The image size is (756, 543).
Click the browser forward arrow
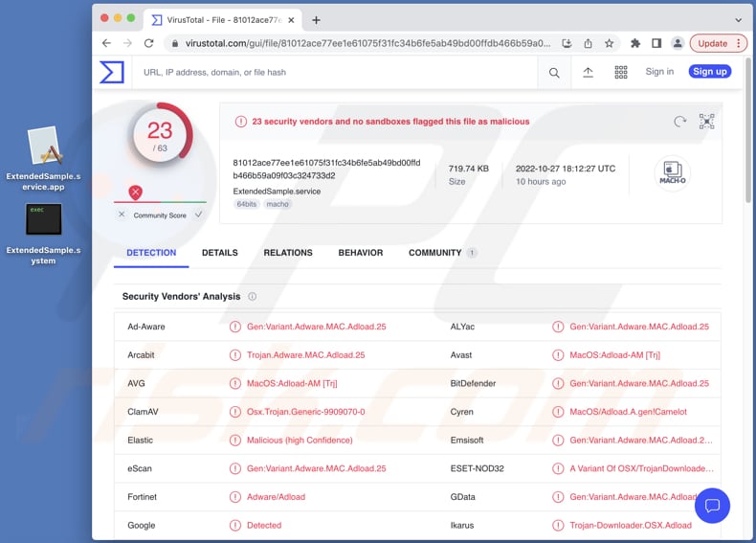(x=127, y=43)
